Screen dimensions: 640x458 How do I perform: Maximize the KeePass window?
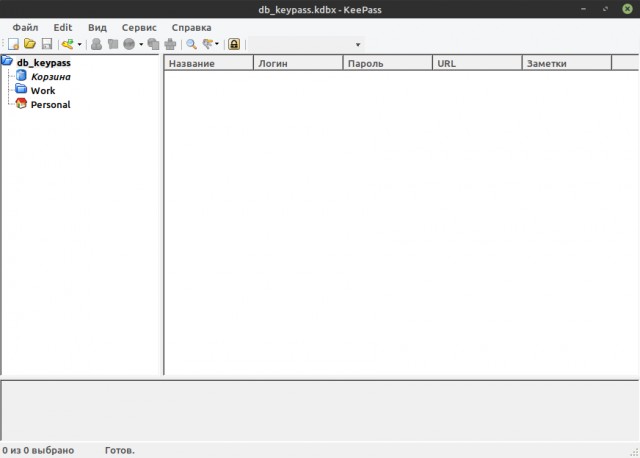coord(605,9)
